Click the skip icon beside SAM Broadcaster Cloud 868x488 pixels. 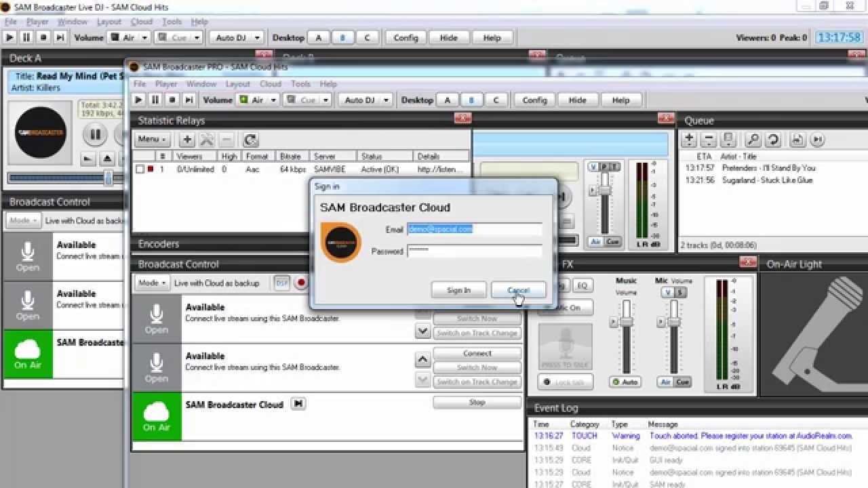[298, 404]
